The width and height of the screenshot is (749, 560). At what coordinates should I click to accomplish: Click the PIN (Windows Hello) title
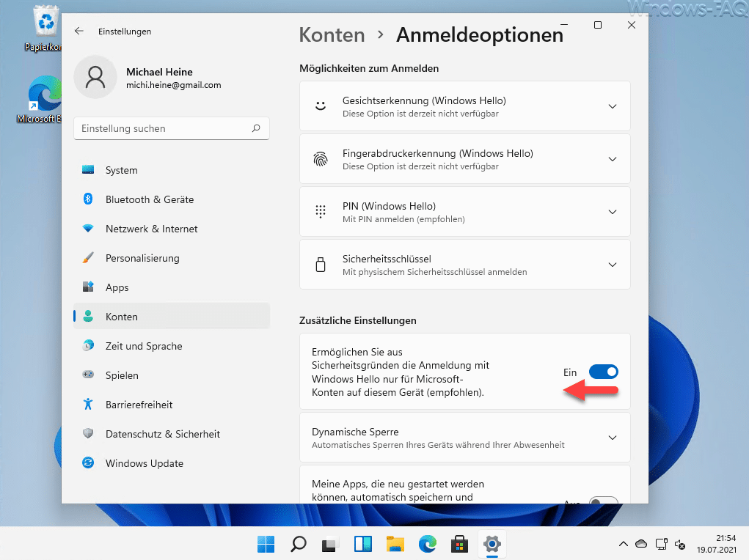point(389,206)
